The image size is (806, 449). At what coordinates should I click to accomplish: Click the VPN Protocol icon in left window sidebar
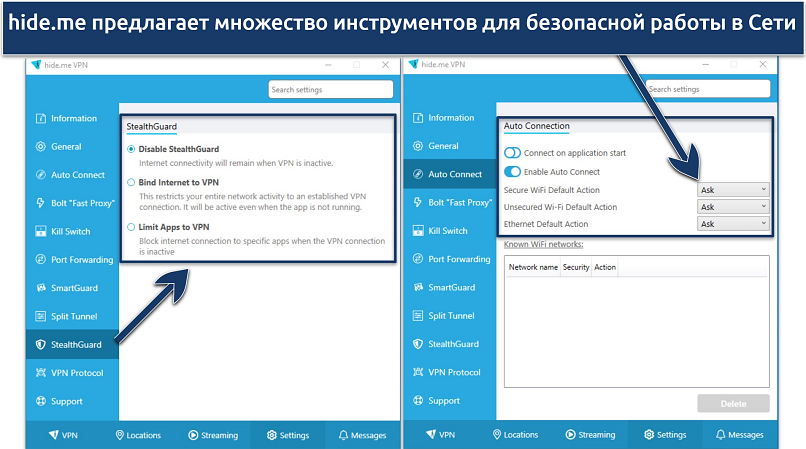[41, 372]
